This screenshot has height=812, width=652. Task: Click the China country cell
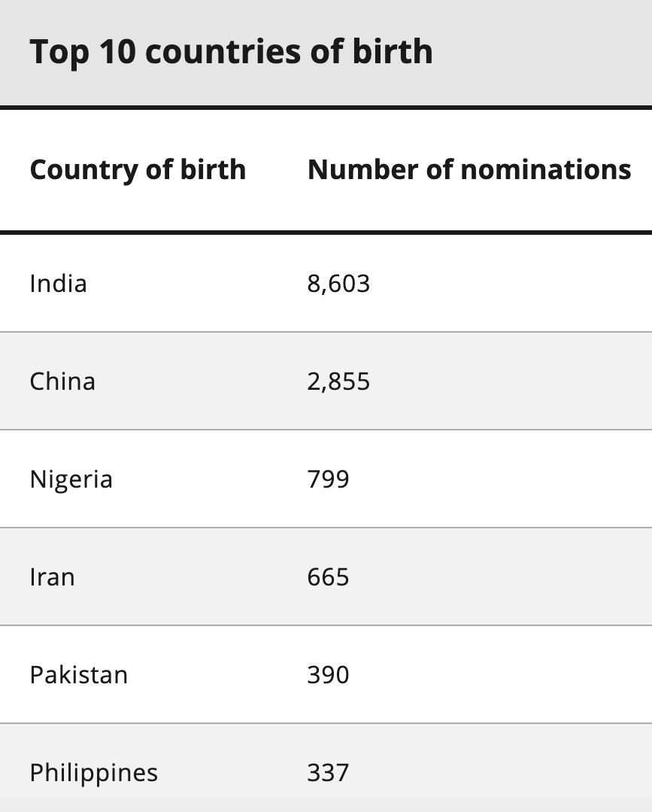click(62, 381)
